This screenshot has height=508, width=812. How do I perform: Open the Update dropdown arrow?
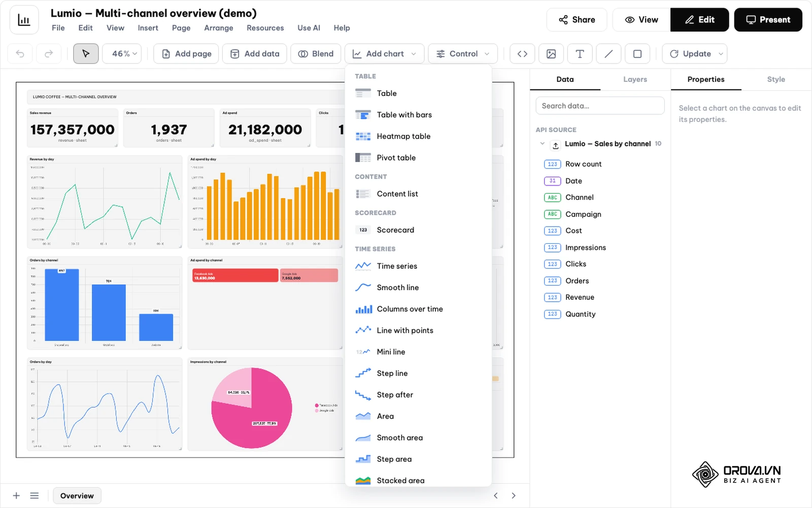pos(721,54)
